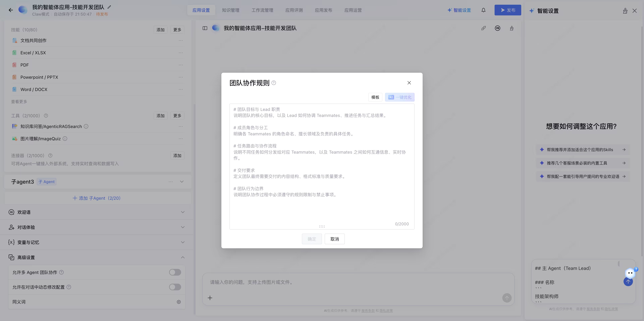
Task: Open more options for 知识库问答/AgenticRAGSearch tool
Action: (180, 126)
